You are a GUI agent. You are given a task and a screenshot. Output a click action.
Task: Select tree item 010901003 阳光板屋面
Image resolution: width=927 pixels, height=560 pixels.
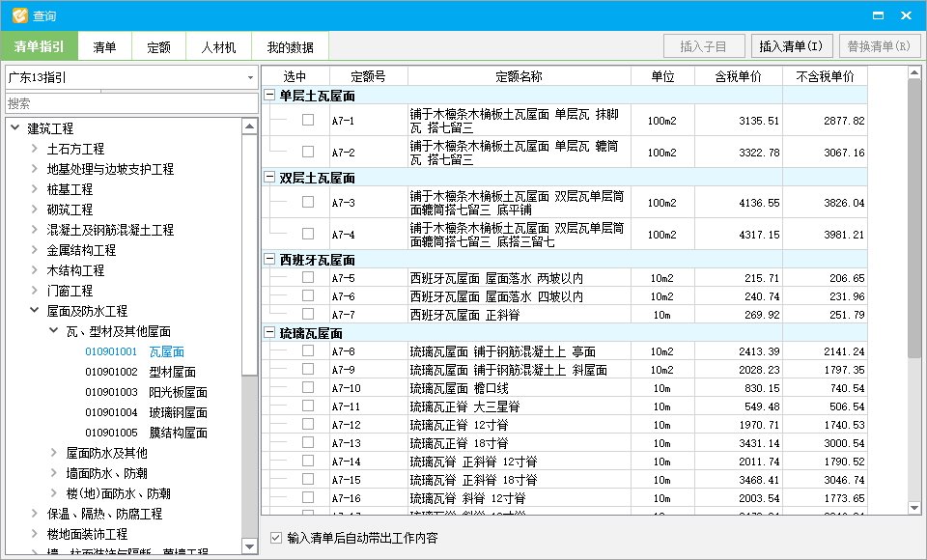(x=146, y=392)
